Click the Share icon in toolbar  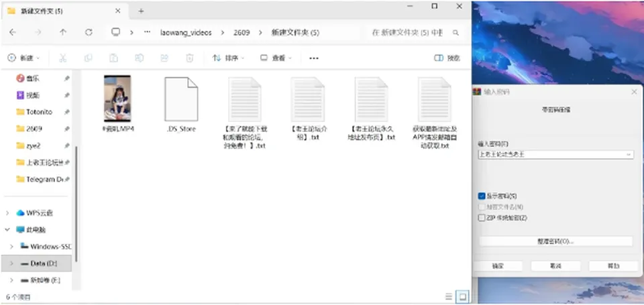pyautogui.click(x=164, y=58)
